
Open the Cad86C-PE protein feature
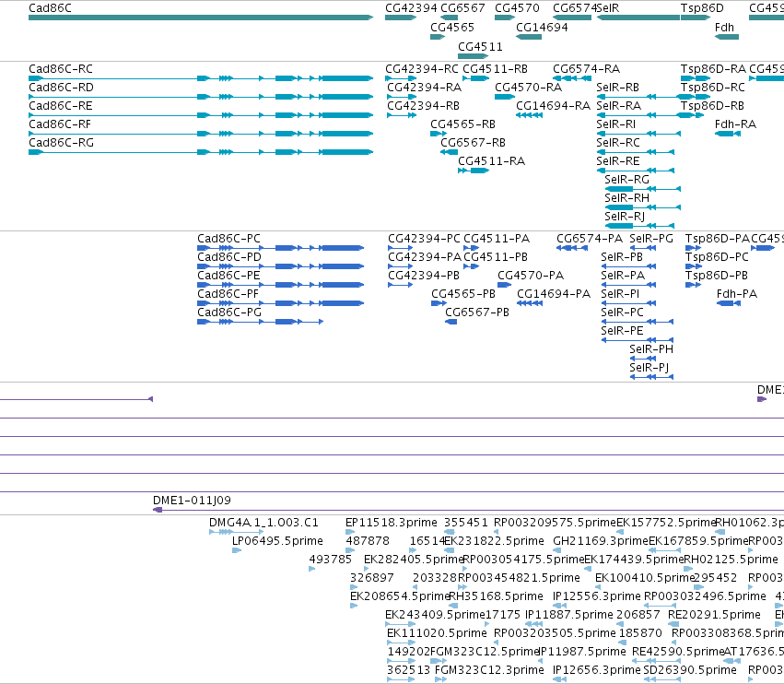tap(280, 285)
